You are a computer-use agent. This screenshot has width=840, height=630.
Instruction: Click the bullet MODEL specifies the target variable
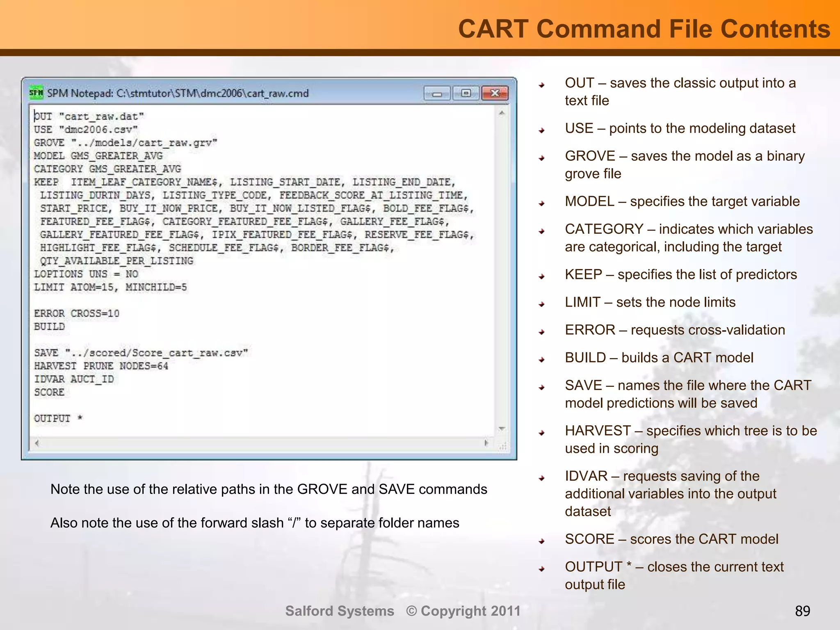point(682,201)
